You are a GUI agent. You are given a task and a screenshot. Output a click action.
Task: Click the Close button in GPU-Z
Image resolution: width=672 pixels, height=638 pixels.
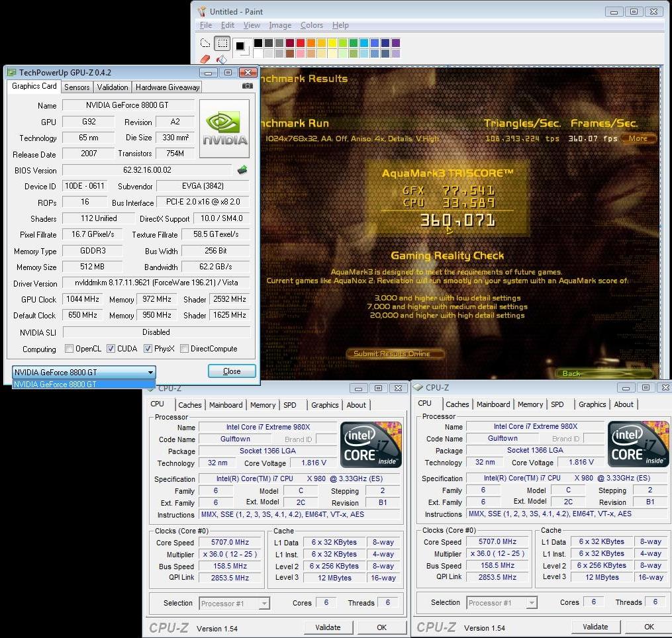pyautogui.click(x=232, y=371)
